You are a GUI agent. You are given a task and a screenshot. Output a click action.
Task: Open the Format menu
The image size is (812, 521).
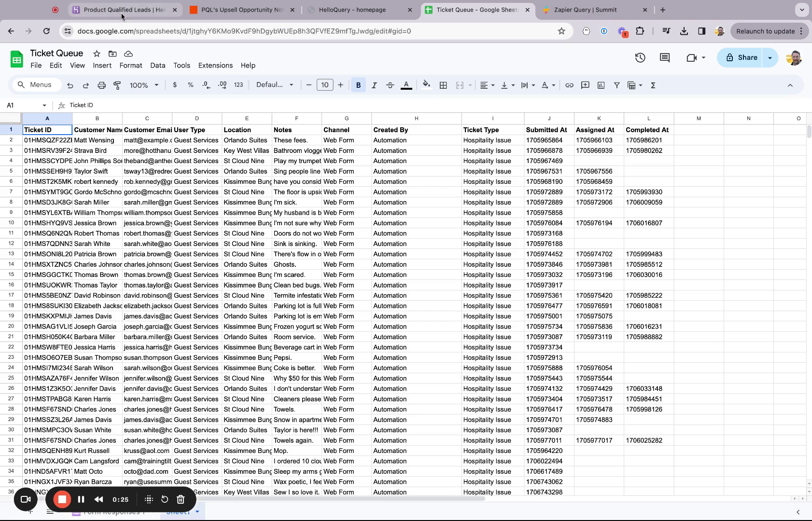click(131, 65)
